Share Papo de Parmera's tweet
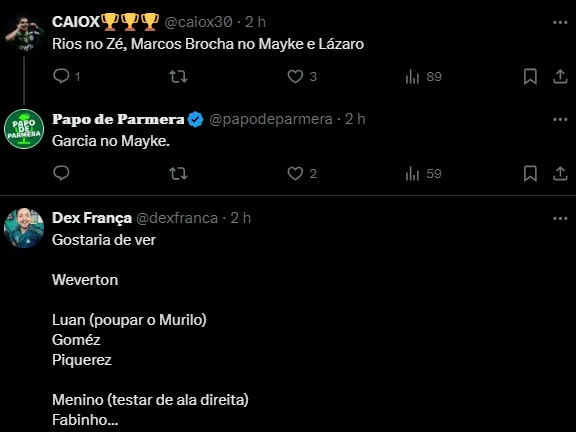This screenshot has height=432, width=576. pyautogui.click(x=560, y=173)
